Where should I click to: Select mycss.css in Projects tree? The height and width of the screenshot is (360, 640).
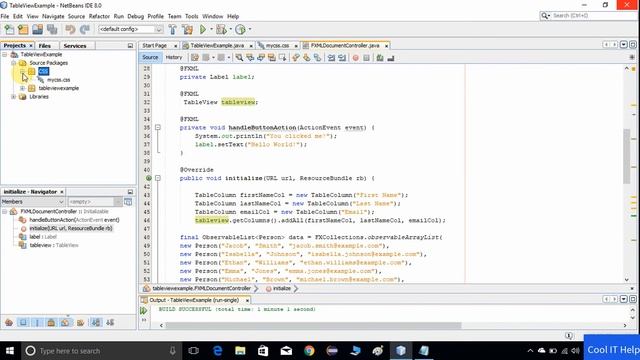click(x=58, y=80)
